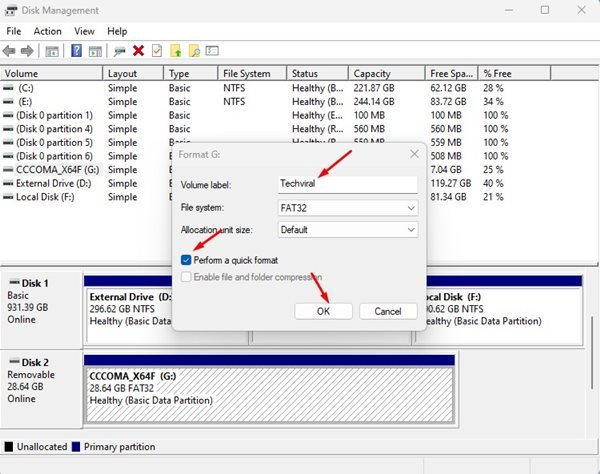
Task: Click the Forward arrow toolbar icon
Action: [27, 51]
